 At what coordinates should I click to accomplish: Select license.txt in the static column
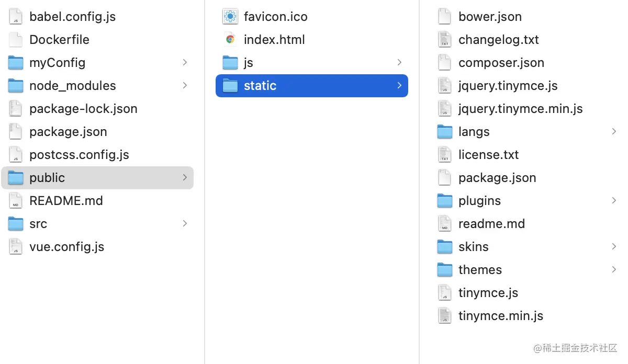click(x=488, y=155)
